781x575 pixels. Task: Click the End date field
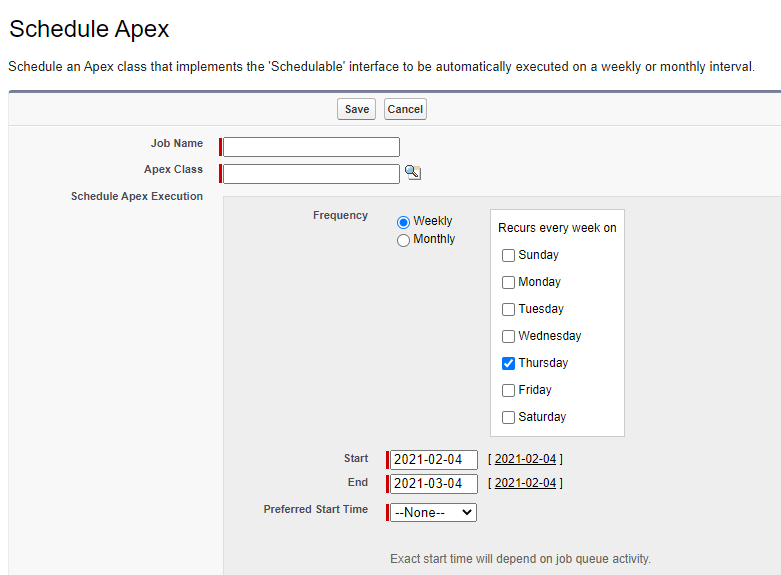point(434,483)
